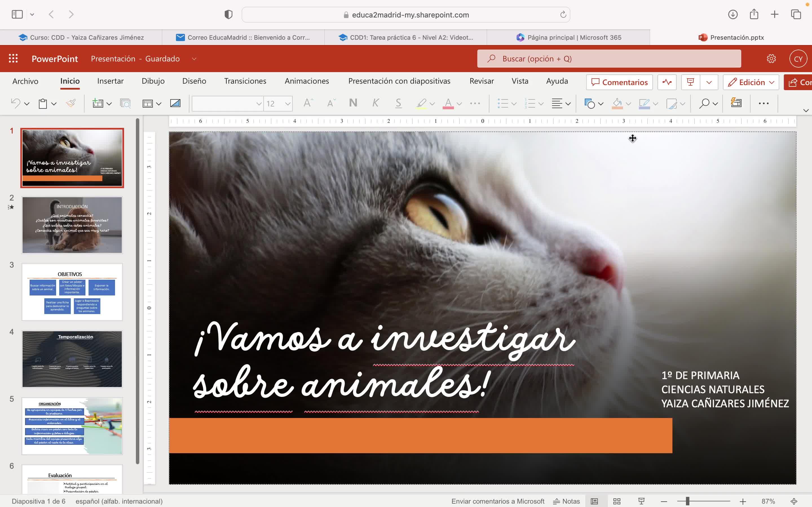The height and width of the screenshot is (507, 812).
Task: Open the Transiciones ribbon tab
Action: tap(245, 81)
